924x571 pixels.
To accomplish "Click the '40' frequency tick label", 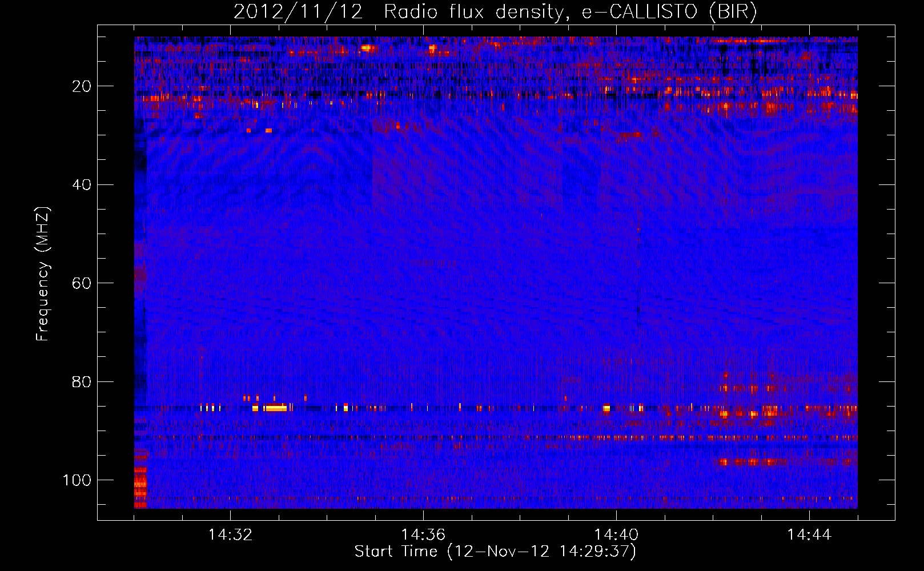I will (x=82, y=184).
